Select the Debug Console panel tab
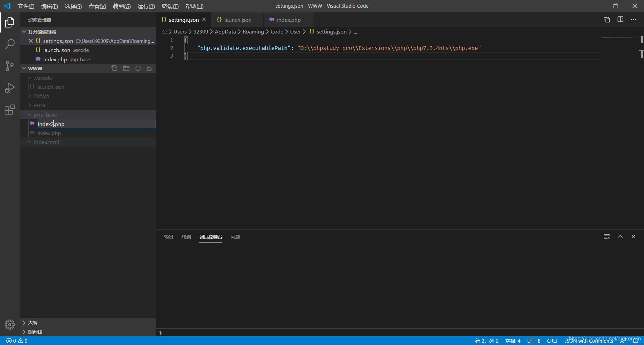Screen dimensions: 644x345 (211, 237)
